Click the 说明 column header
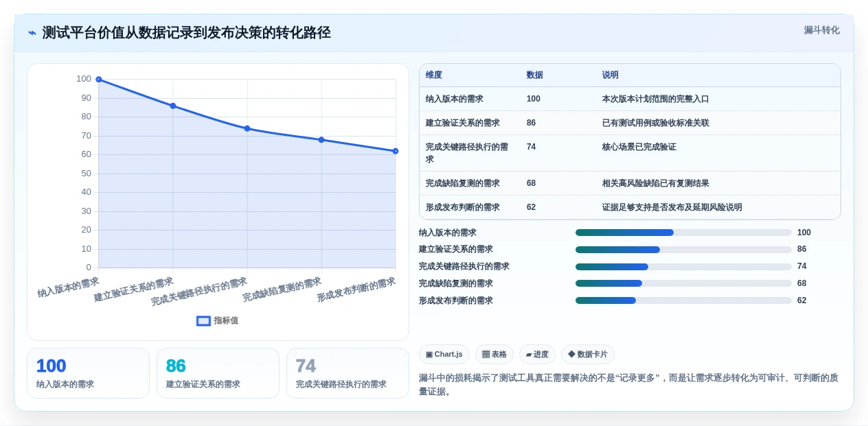Image resolution: width=868 pixels, height=426 pixels. 610,75
